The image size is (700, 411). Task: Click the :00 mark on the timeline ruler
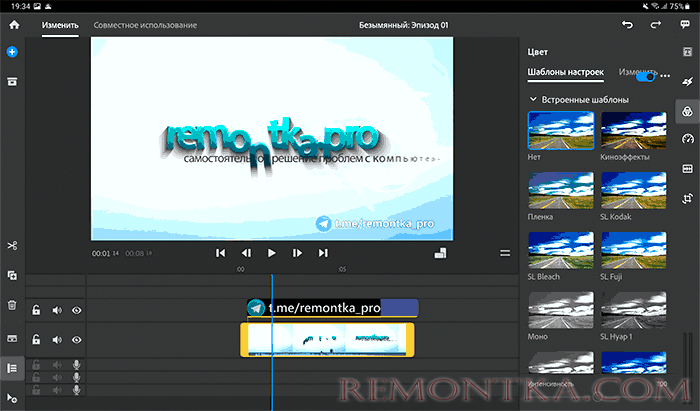[x=240, y=269]
